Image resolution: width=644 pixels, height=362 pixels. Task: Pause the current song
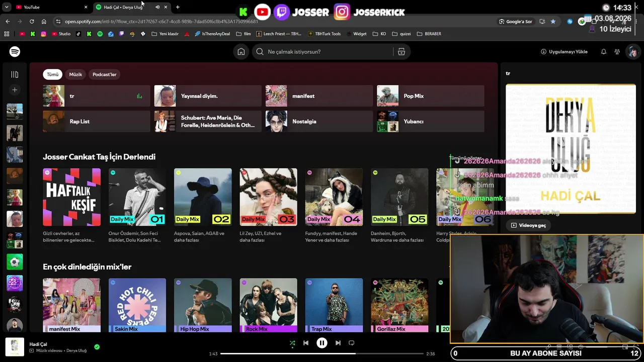[x=322, y=343]
